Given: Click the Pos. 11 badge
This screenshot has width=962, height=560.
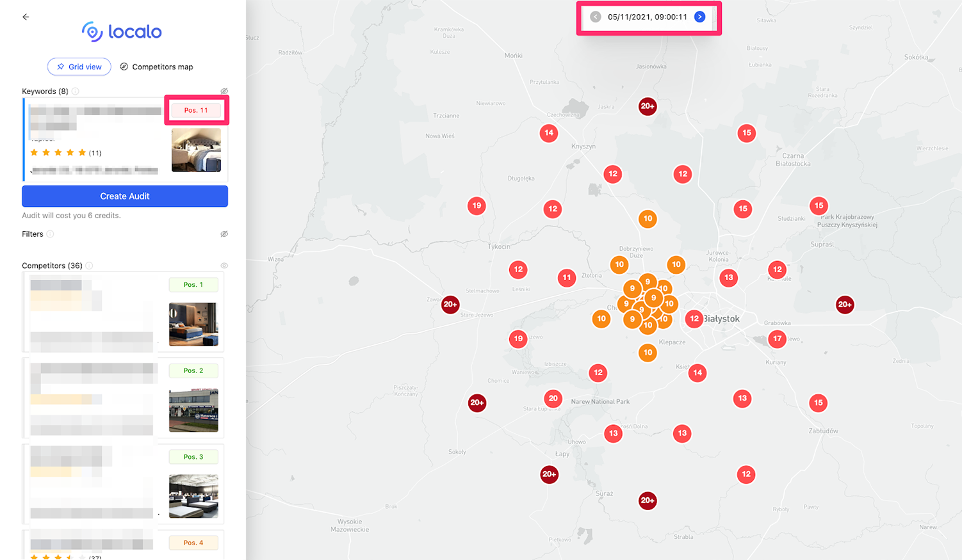Looking at the screenshot, I should click(196, 110).
